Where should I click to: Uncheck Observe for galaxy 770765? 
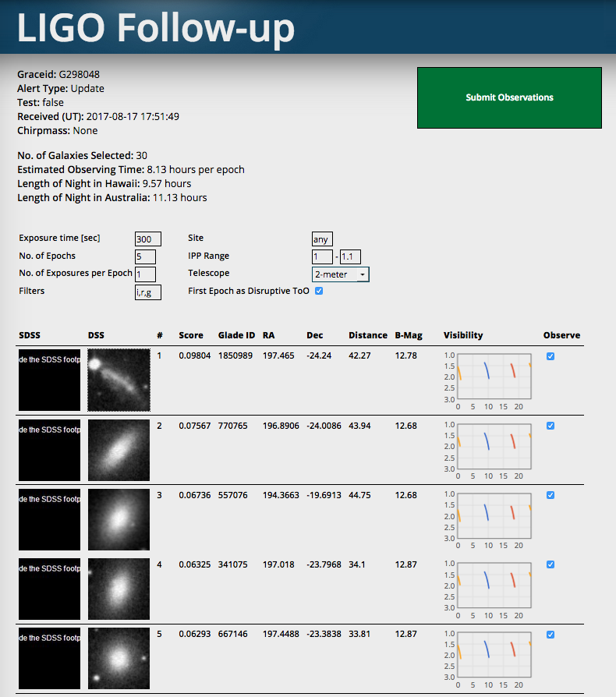click(551, 426)
